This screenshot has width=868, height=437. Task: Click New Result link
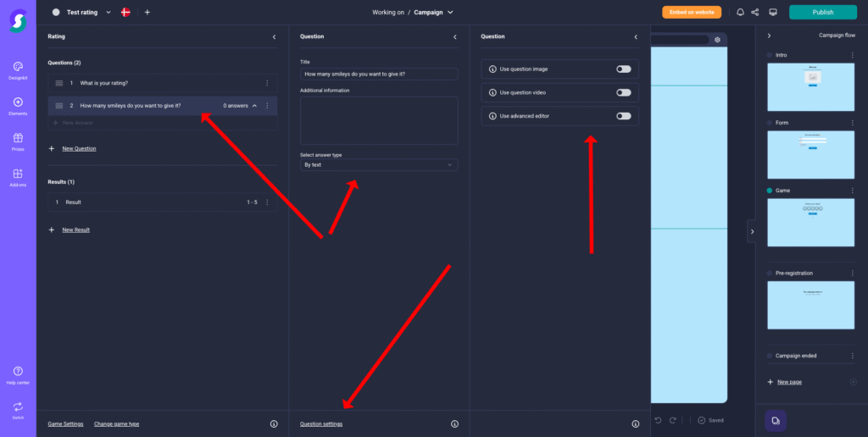(75, 230)
